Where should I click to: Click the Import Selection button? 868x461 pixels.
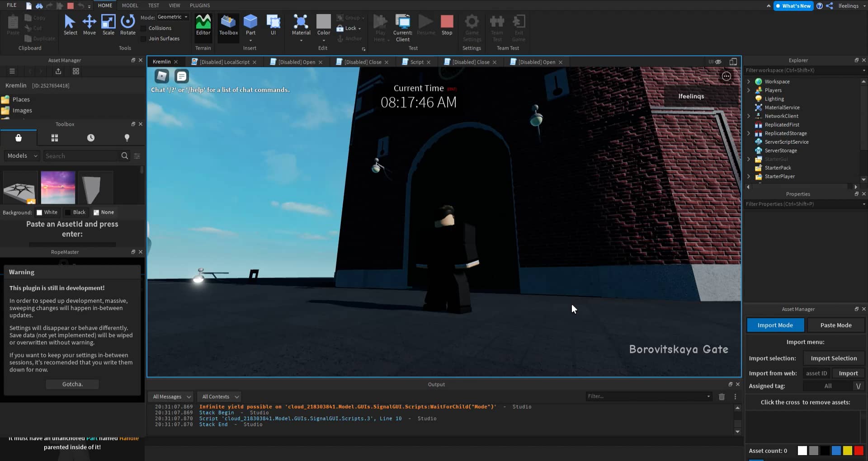(833, 358)
